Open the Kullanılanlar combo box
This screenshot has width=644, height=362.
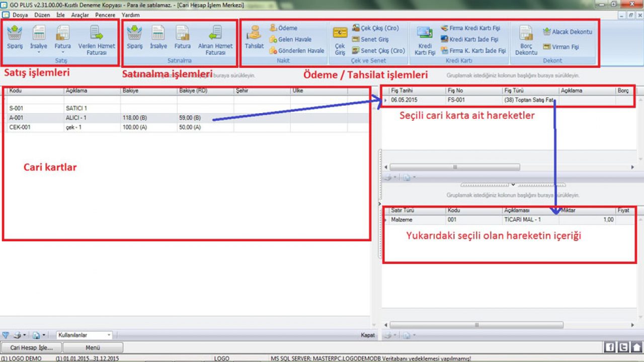click(84, 335)
